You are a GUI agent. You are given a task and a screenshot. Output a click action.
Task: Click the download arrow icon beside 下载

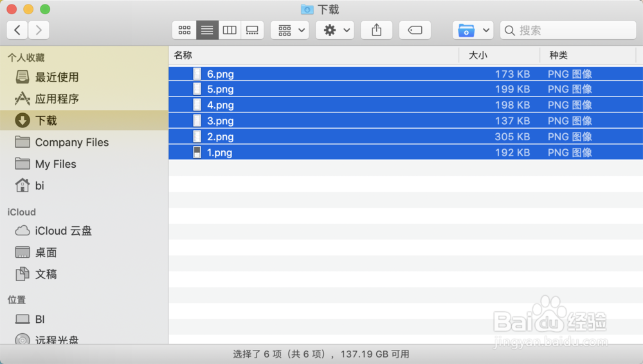click(x=22, y=120)
